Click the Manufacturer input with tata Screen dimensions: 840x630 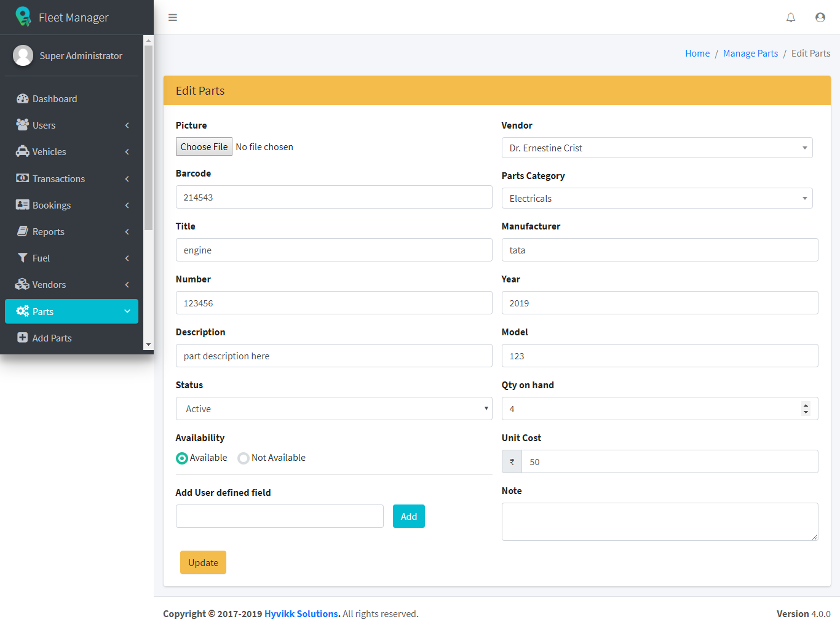(x=660, y=250)
